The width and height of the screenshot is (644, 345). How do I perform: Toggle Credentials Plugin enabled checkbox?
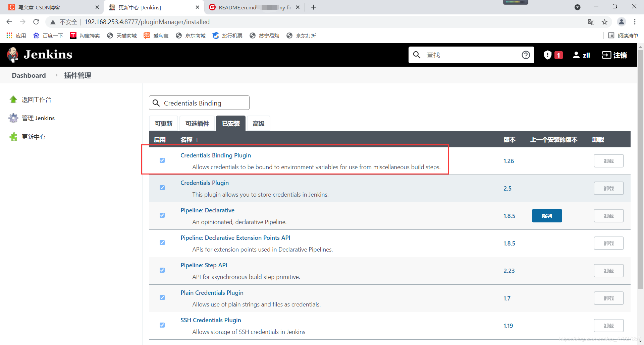tap(162, 188)
